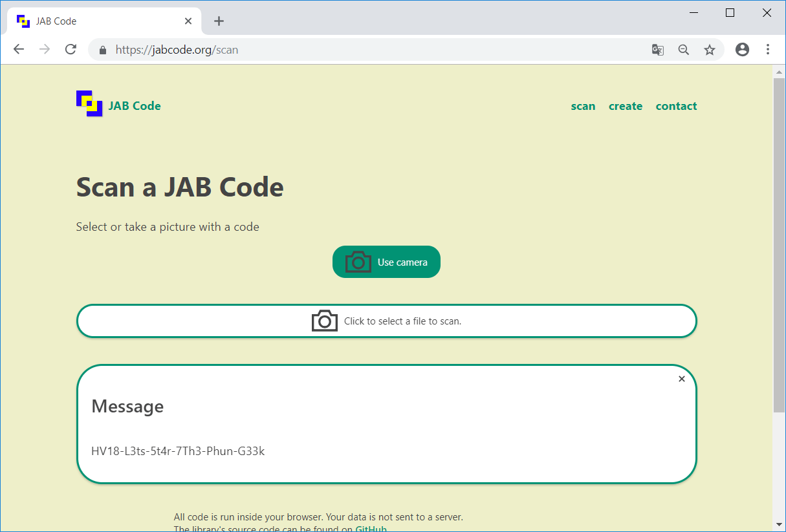Navigate to the create page
Viewport: 786px width, 532px height.
click(x=625, y=106)
